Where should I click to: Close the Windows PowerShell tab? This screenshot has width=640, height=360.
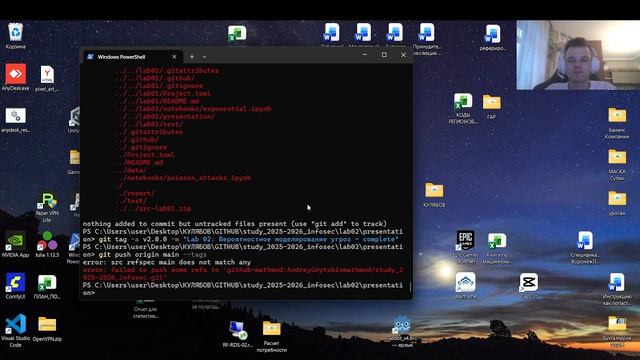pyautogui.click(x=174, y=57)
